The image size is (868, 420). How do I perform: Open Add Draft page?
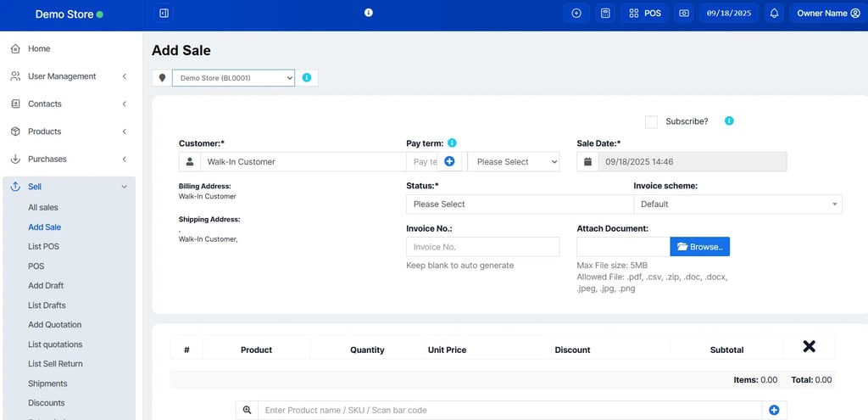coord(46,286)
